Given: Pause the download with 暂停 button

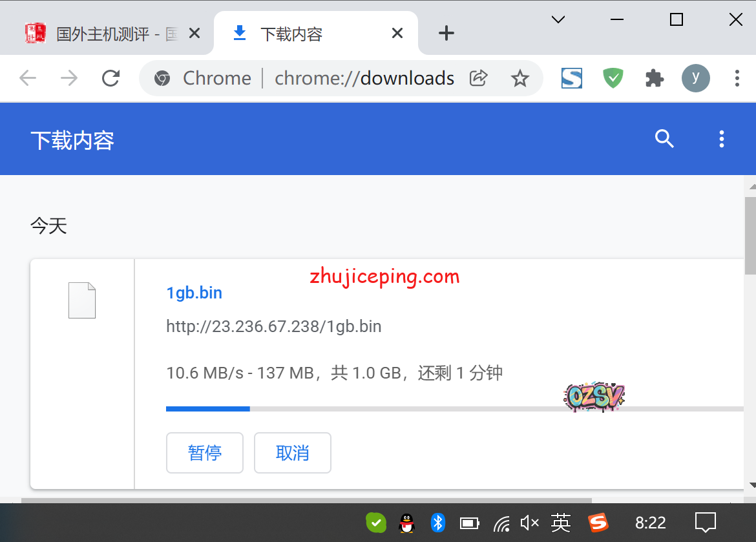Looking at the screenshot, I should coord(205,453).
